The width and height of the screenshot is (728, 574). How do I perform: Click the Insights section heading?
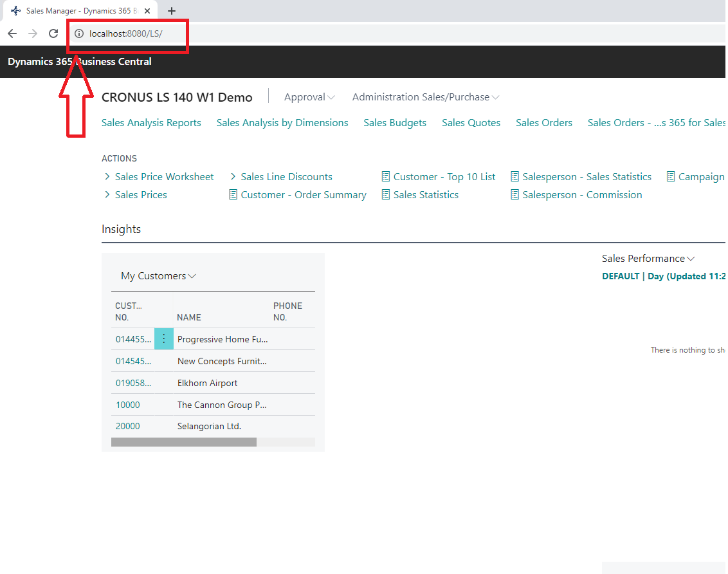pos(121,230)
